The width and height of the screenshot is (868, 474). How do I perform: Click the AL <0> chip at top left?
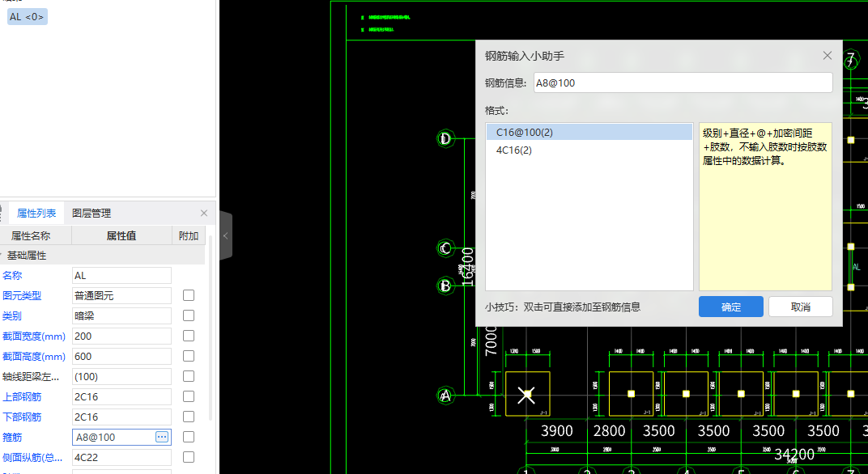pyautogui.click(x=27, y=16)
